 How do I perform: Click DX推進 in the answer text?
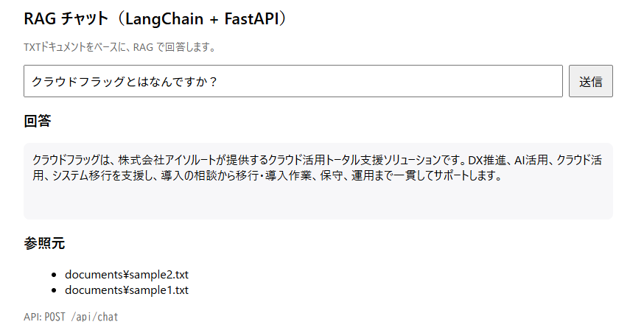(x=486, y=160)
